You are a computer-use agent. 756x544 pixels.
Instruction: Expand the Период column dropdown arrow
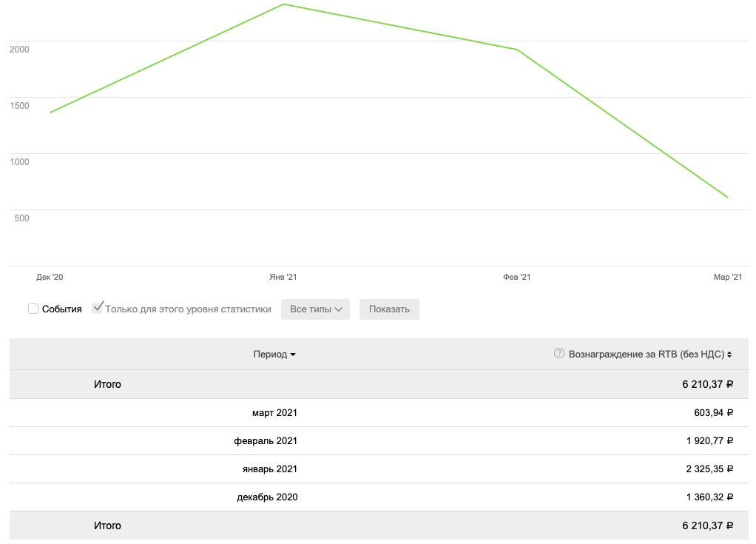(x=293, y=355)
